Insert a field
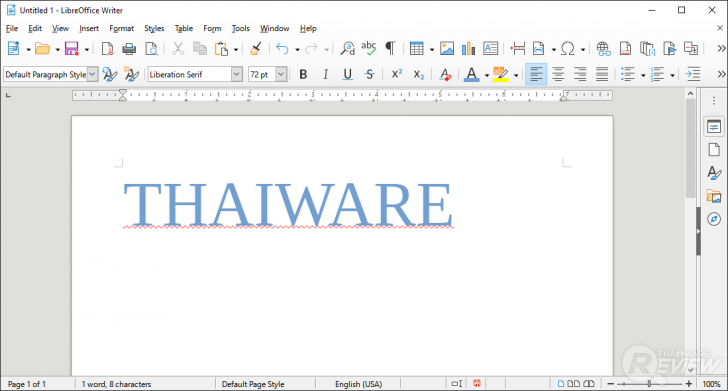This screenshot has width=728, height=391. click(539, 48)
